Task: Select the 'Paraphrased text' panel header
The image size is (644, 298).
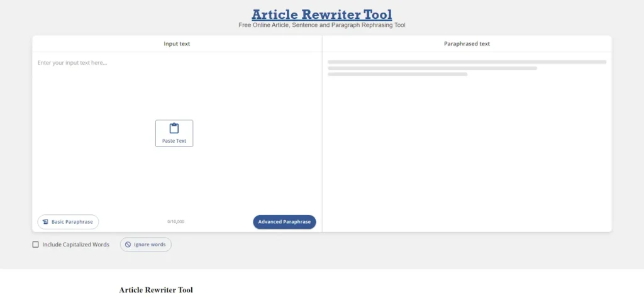Action: [467, 44]
